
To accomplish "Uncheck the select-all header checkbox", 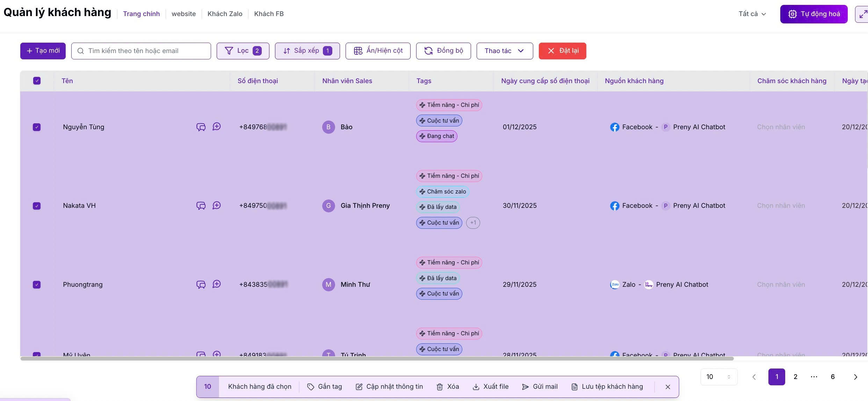I will pos(37,81).
